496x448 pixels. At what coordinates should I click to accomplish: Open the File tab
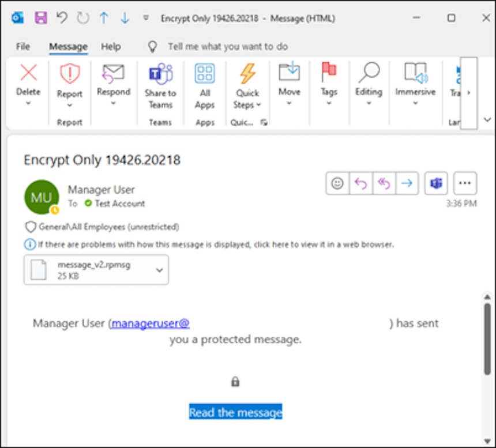click(x=23, y=47)
